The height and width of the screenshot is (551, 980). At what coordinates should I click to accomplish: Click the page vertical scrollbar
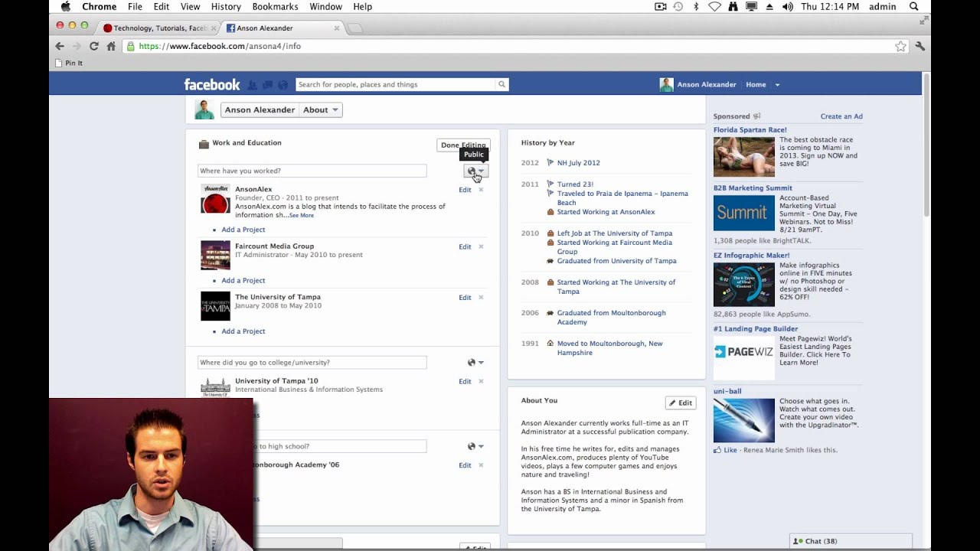tap(926, 145)
